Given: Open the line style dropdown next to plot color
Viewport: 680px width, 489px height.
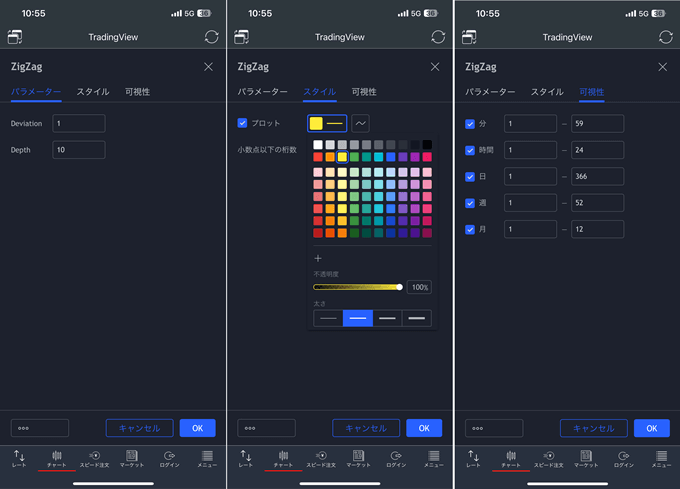Looking at the screenshot, I should (360, 123).
